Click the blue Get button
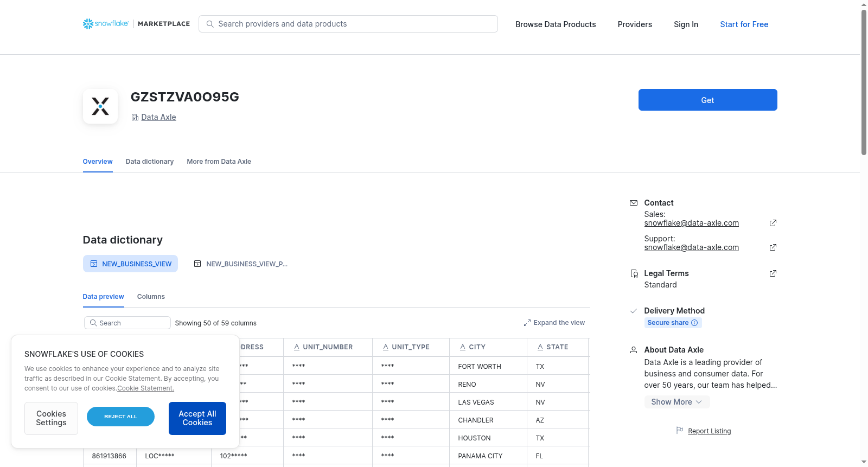 [x=708, y=100]
